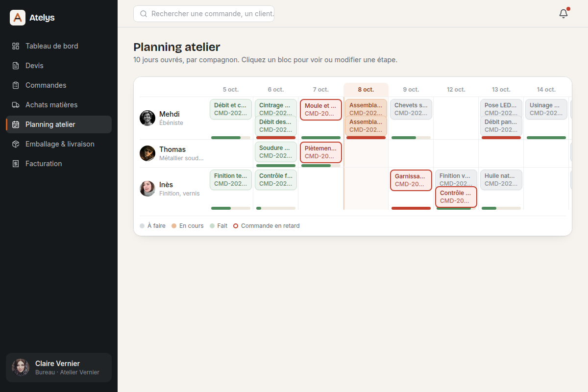Go to Facturation
The image size is (588, 392).
(x=59, y=164)
